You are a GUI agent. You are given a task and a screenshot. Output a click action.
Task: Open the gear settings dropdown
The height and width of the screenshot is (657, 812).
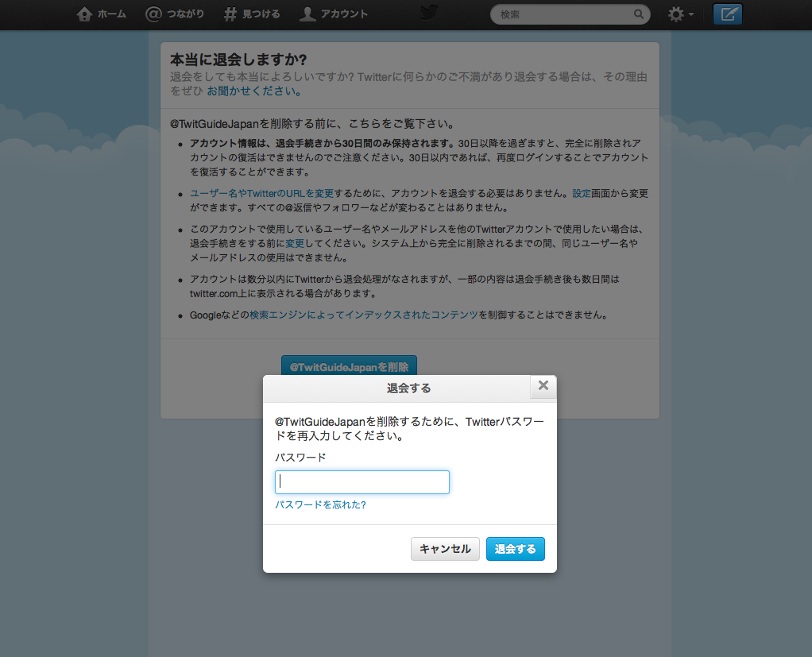(x=680, y=14)
